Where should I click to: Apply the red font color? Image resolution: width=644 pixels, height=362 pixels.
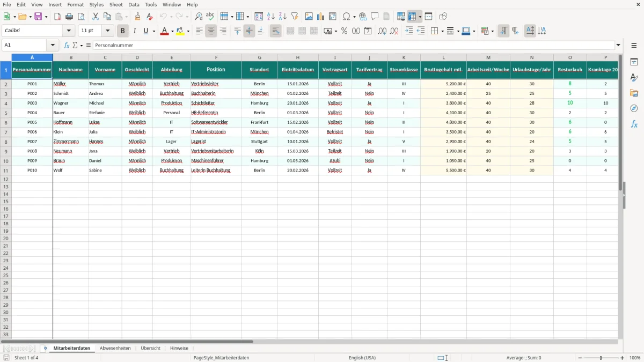coord(164,31)
